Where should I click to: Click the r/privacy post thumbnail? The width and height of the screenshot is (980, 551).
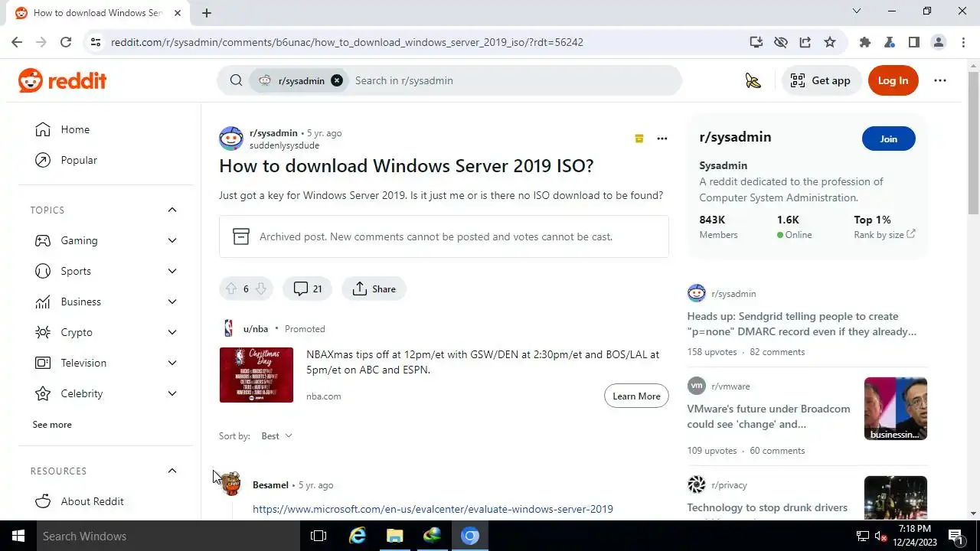tap(896, 498)
